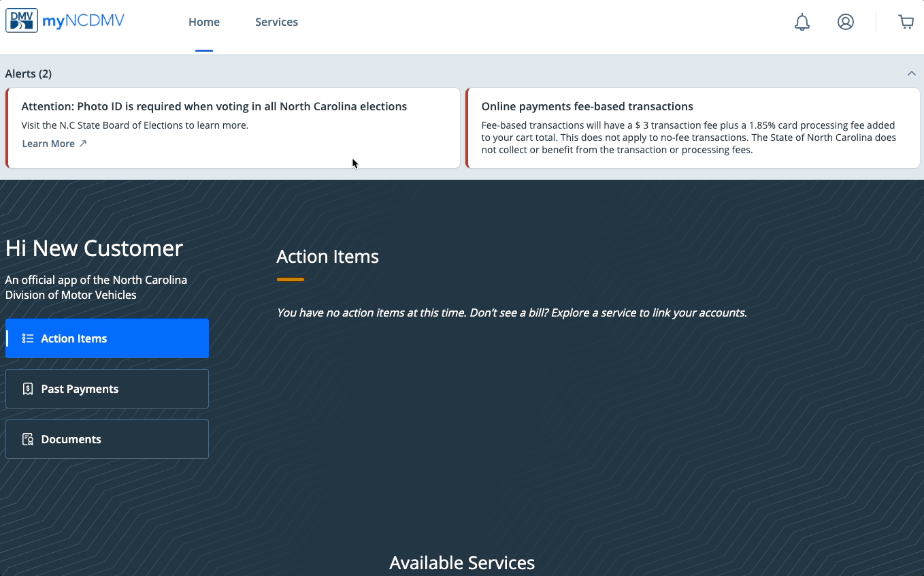Open the Documents section

[107, 439]
